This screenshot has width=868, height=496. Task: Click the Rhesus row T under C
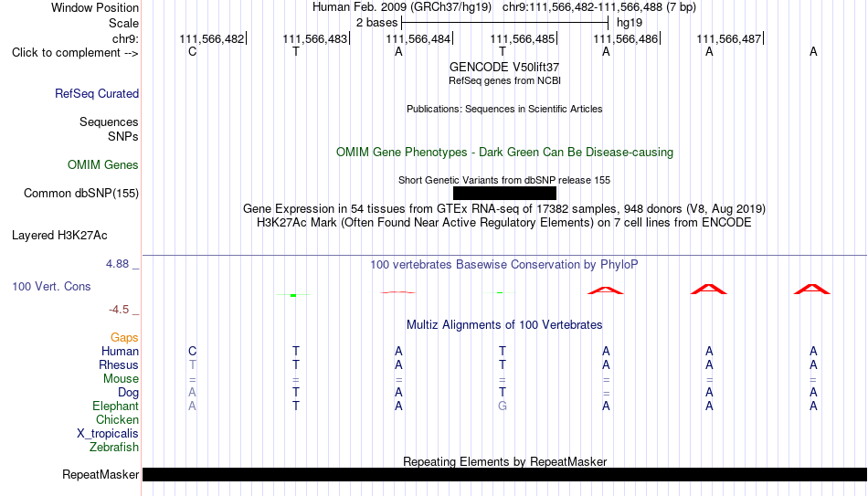click(192, 365)
